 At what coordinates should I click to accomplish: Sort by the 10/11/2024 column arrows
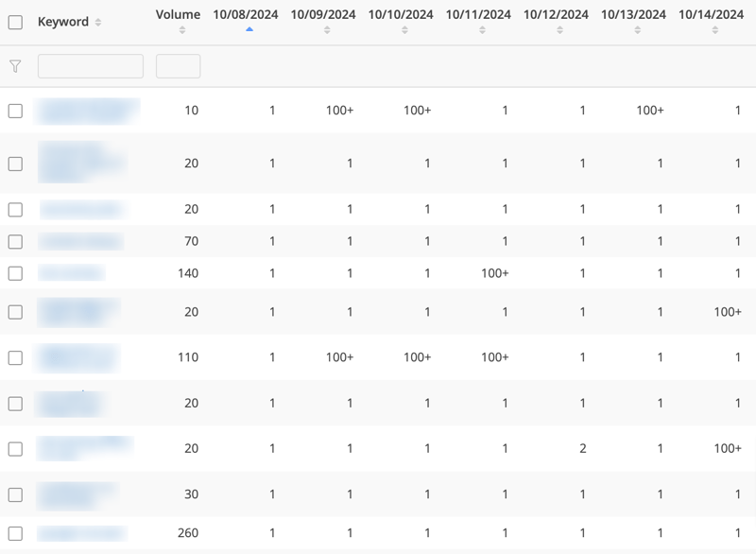point(482,30)
